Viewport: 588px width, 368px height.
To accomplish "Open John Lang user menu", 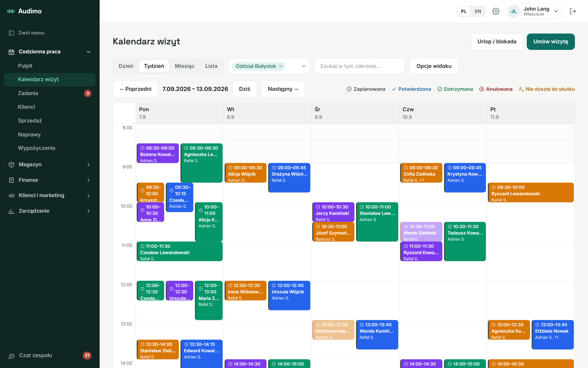I will pyautogui.click(x=534, y=11).
